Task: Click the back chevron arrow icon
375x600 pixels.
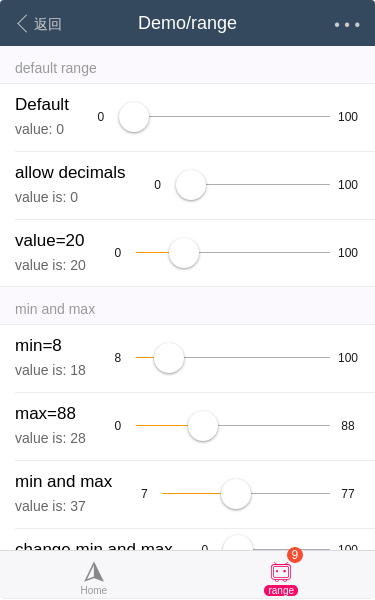Action: (22, 24)
